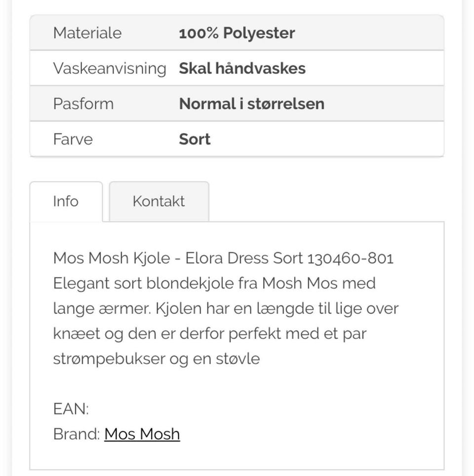
Task: Click the product number 130460-801
Action: 350,258
